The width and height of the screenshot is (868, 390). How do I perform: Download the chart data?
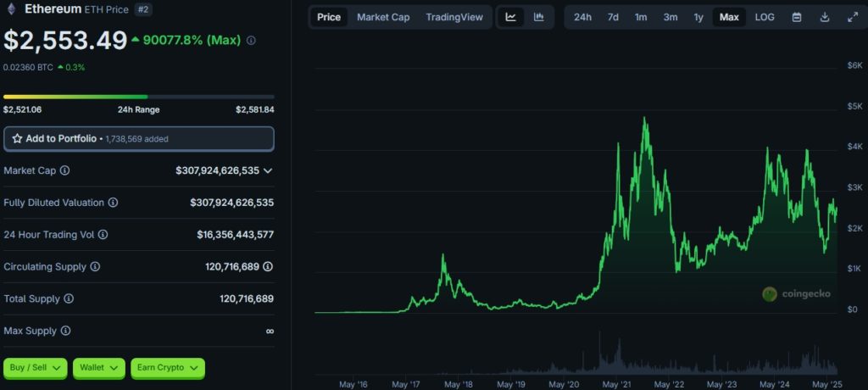[x=825, y=17]
